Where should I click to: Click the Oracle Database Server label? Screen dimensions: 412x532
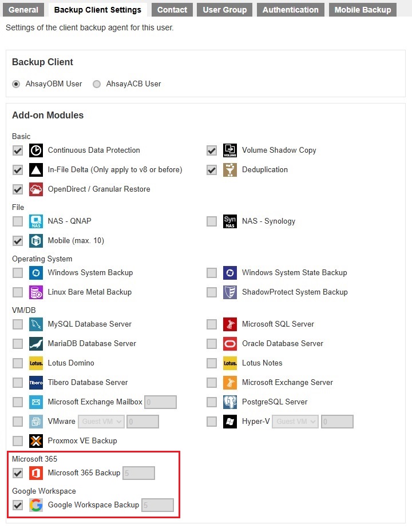(x=283, y=344)
